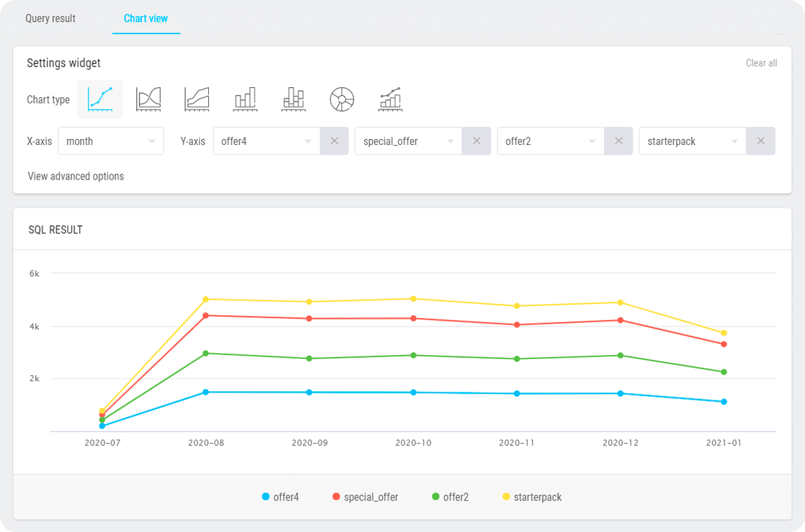Remove the offer4 Y-axis series
The height and width of the screenshot is (532, 805).
tap(335, 141)
